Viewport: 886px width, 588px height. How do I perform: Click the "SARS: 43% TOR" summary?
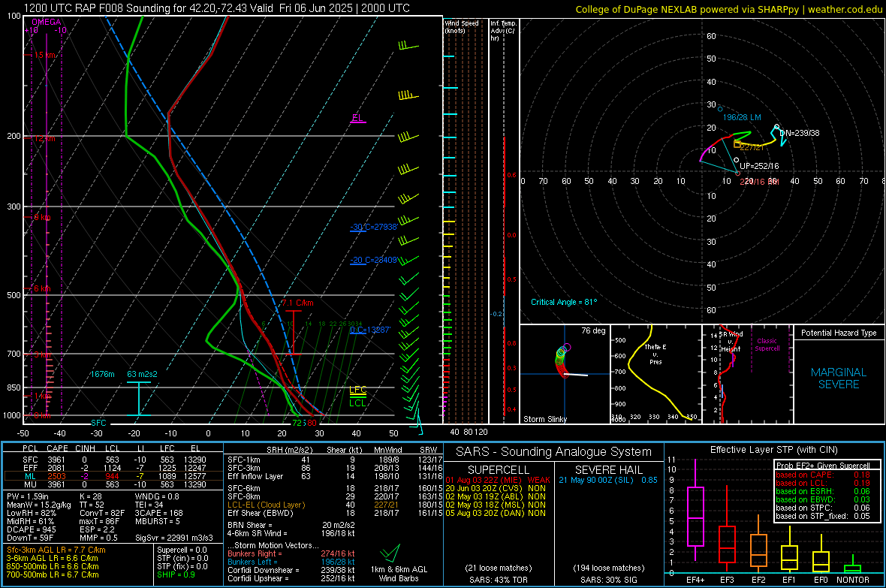(x=499, y=580)
